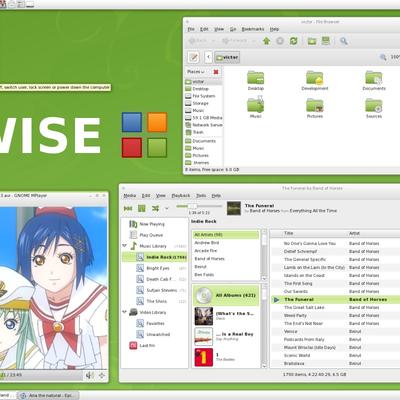The image size is (400, 400).
Task: Click the fullscreen icon in GNOME MPlayer
Action: 102,375
